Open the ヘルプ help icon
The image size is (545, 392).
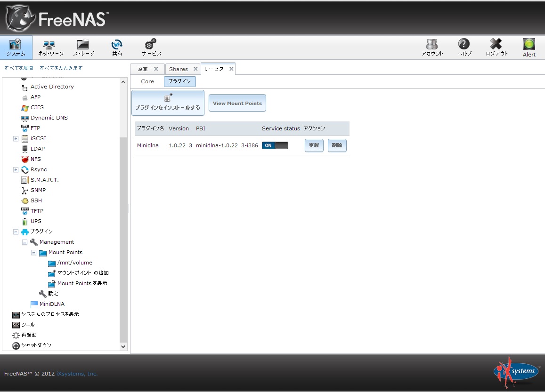[464, 48]
